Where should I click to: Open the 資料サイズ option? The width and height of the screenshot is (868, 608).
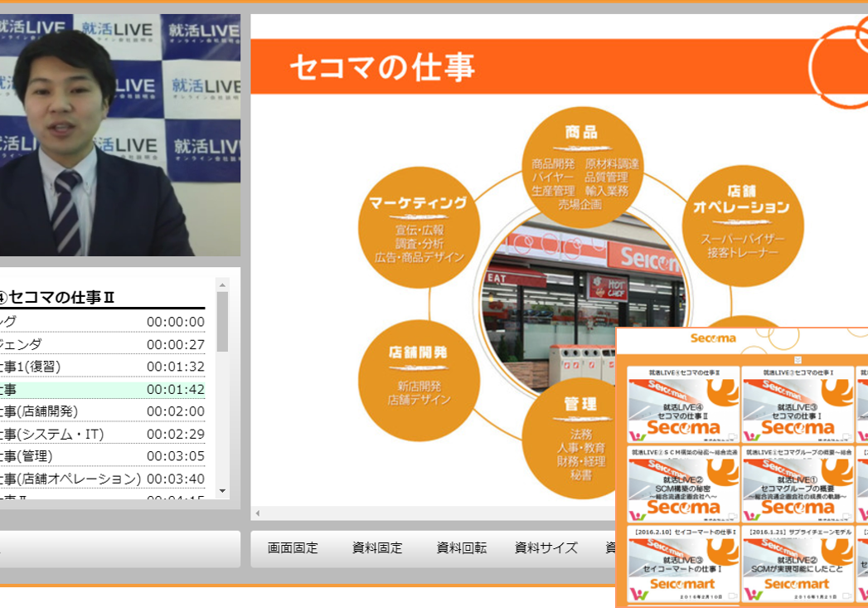pyautogui.click(x=546, y=548)
